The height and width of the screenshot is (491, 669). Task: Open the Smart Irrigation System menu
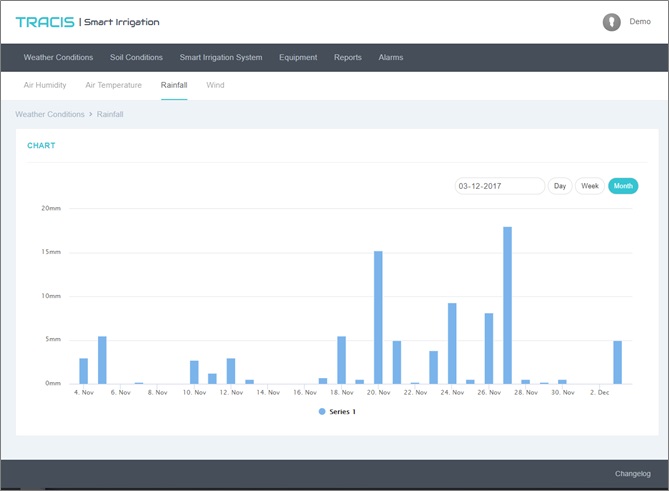[221, 57]
